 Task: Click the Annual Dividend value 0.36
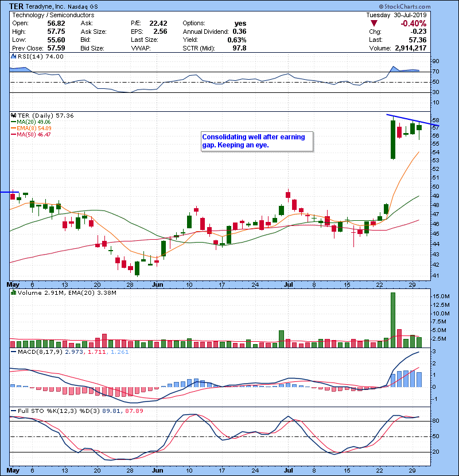click(x=239, y=32)
